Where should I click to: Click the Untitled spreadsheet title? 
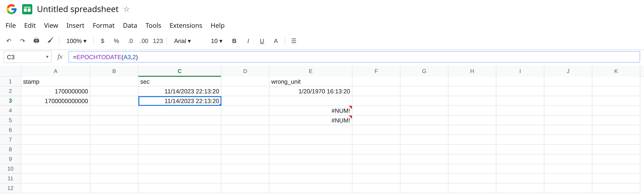pyautogui.click(x=78, y=9)
